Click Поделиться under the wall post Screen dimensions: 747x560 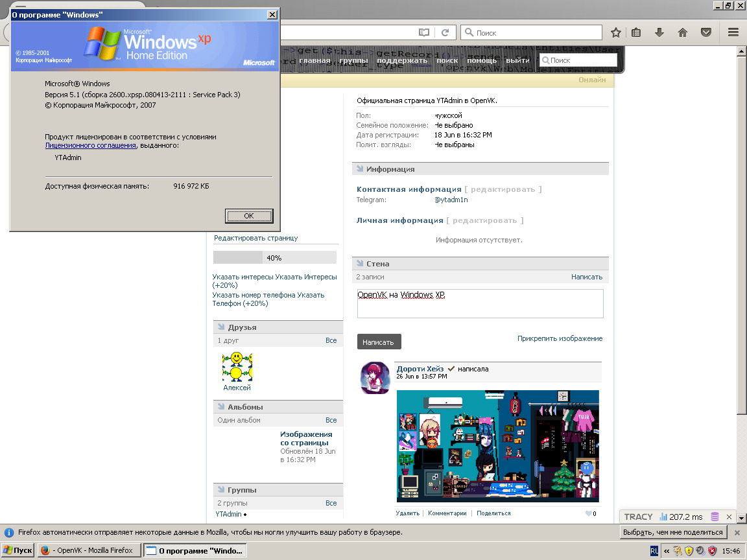tap(493, 513)
